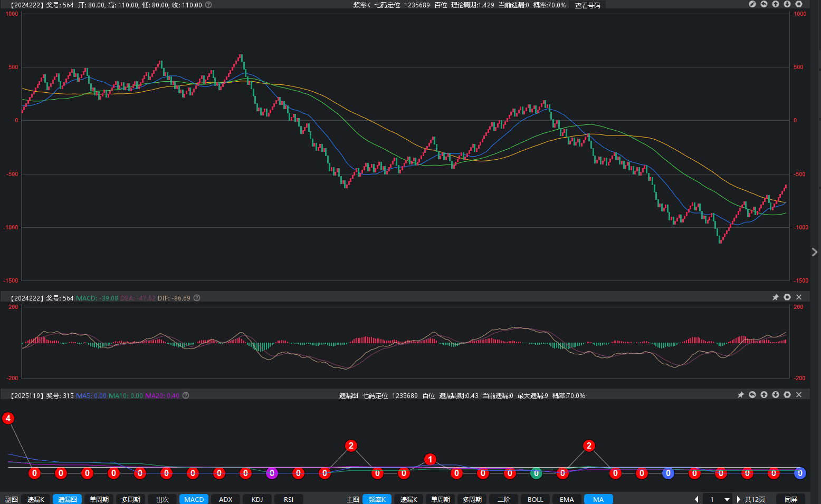Screen dimensions: 821x504
Task: Click help question mark next to MA20 value
Action: (186, 395)
